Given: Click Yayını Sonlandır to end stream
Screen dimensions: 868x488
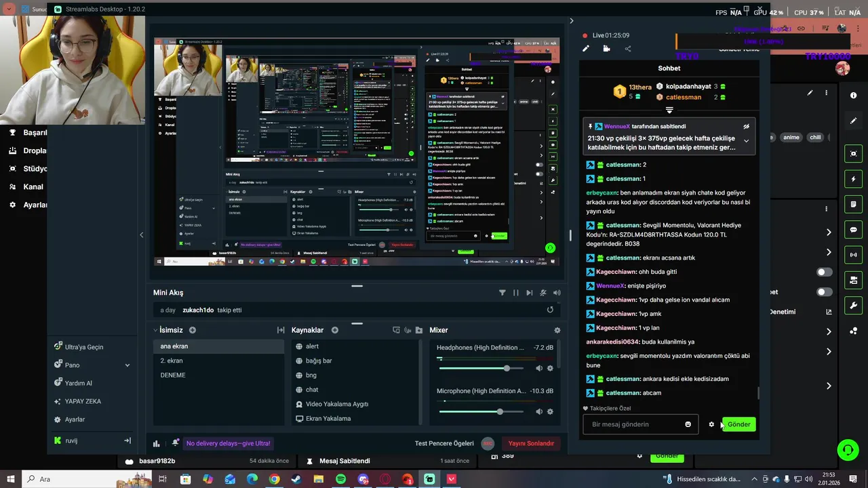Looking at the screenshot, I should point(531,443).
